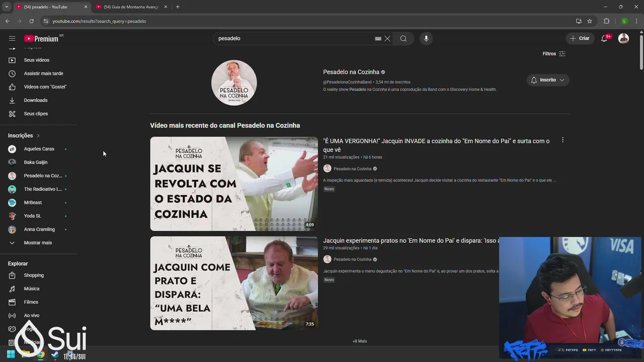Viewport: 644px width, 362px height.
Task: Open the Inscrito subscription dropdown
Action: point(548,80)
